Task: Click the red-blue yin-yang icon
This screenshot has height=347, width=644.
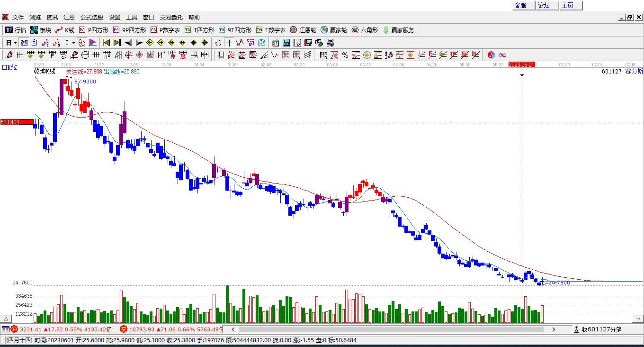Action: tap(492, 55)
